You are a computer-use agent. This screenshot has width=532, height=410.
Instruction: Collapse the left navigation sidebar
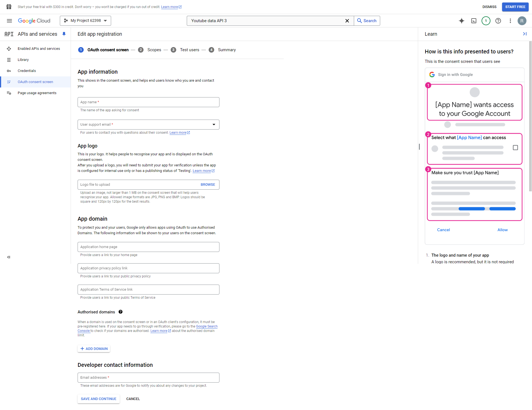(x=9, y=257)
